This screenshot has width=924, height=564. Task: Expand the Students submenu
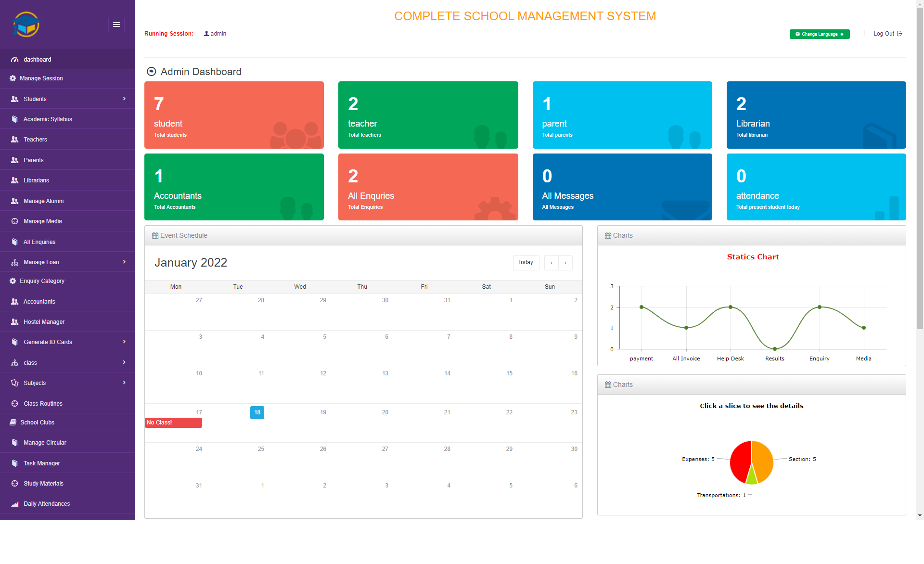click(x=67, y=99)
